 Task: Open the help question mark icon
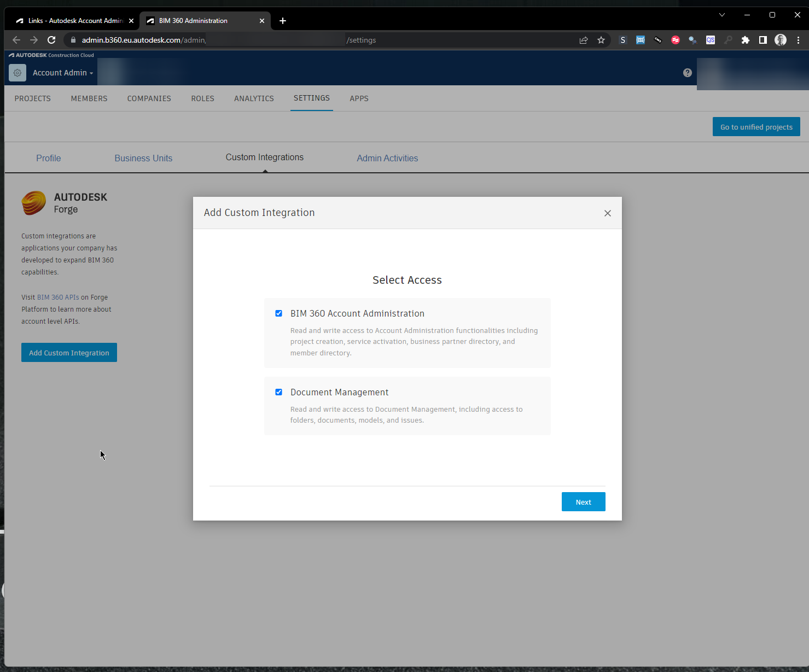click(688, 73)
